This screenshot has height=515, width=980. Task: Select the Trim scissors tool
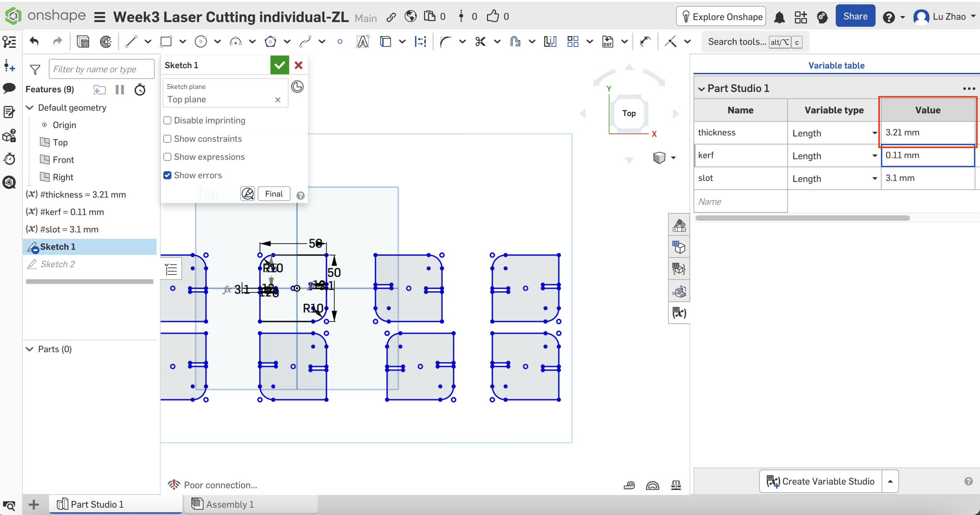[480, 42]
